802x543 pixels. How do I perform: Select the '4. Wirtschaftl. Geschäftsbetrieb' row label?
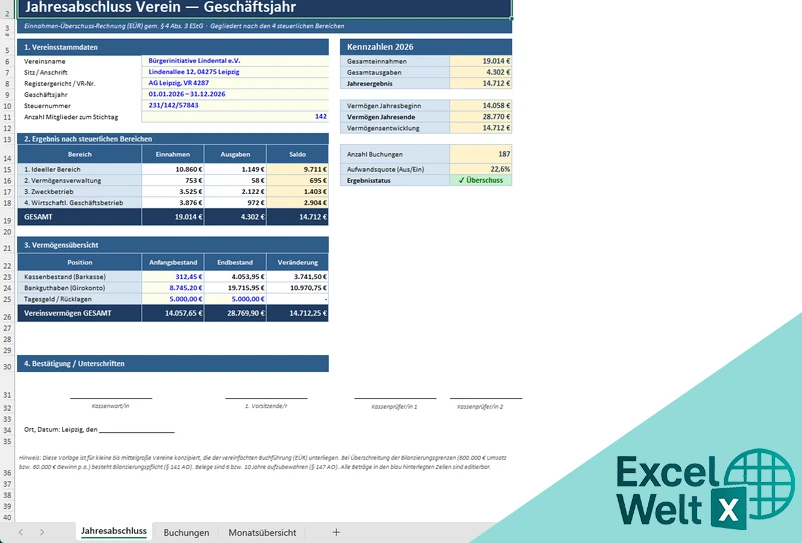coord(79,203)
